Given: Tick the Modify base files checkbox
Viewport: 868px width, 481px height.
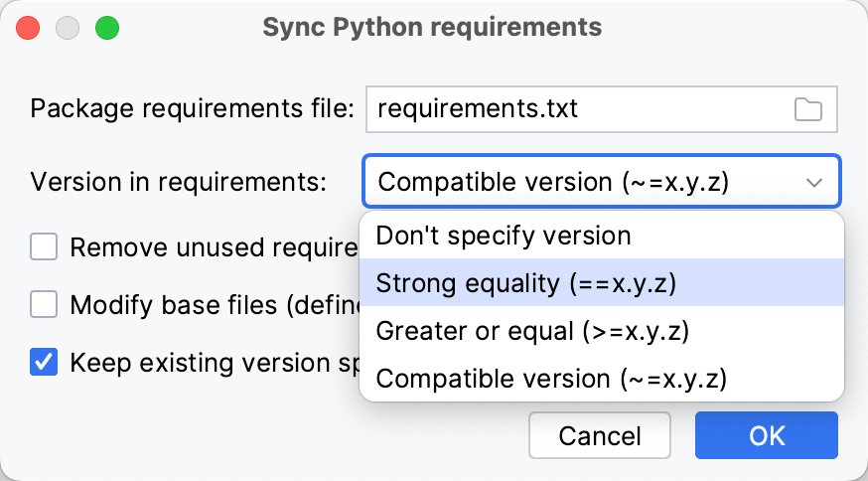Looking at the screenshot, I should (x=44, y=304).
